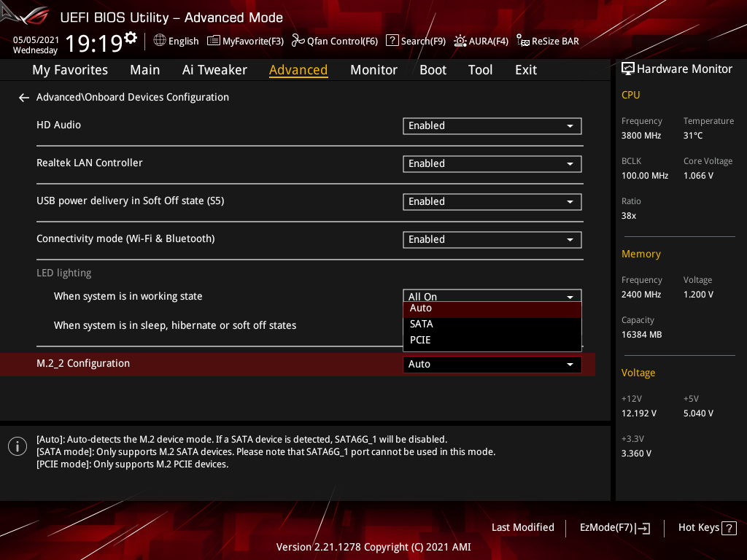The height and width of the screenshot is (560, 747).
Task: Expand the HD Audio dropdown
Action: point(492,126)
